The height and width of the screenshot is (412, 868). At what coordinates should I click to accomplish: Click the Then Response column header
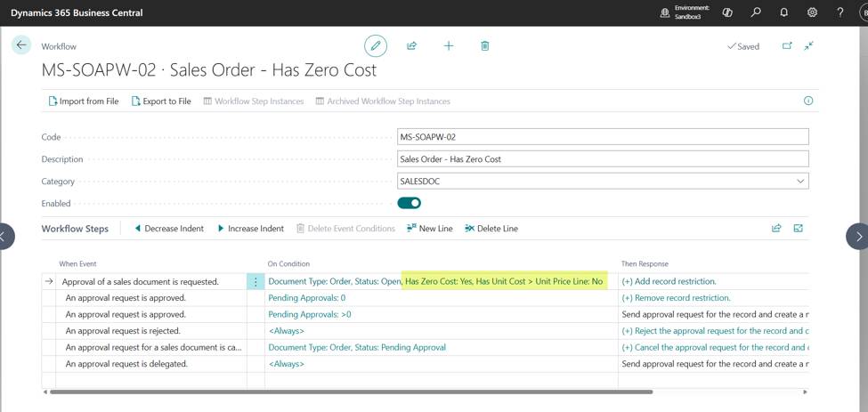(645, 263)
